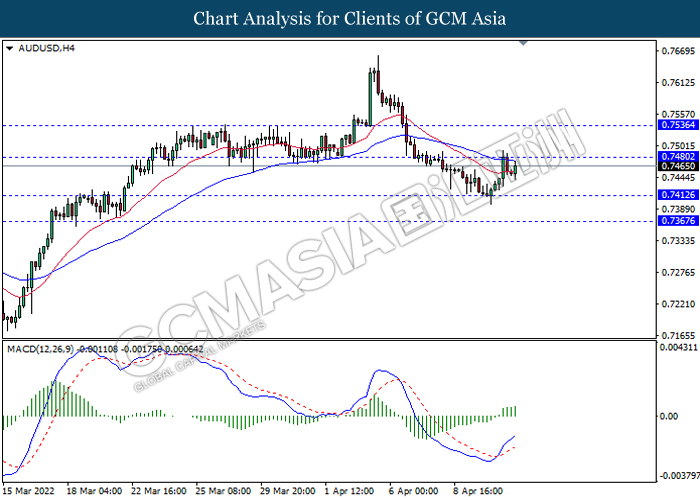
Task: Select the 0.74126 price level label
Action: coord(678,195)
